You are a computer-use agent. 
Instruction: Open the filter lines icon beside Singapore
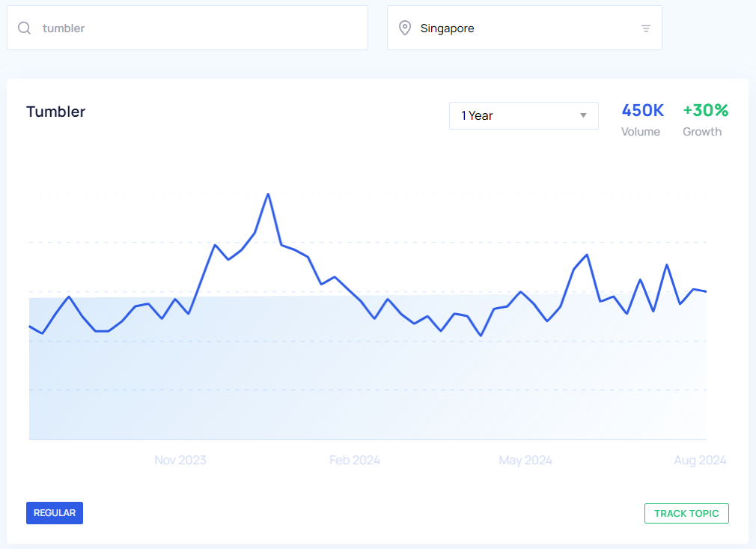645,28
